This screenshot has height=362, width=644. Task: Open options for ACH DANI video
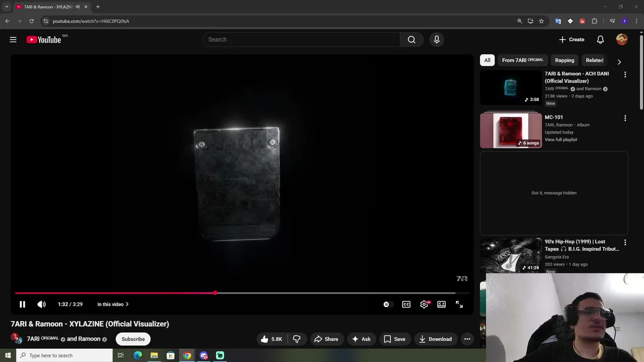point(625,74)
